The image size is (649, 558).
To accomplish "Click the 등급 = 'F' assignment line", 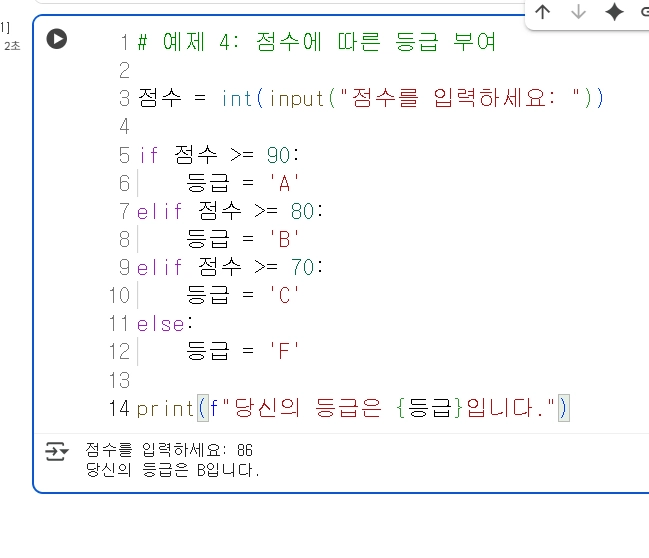I will (x=242, y=351).
